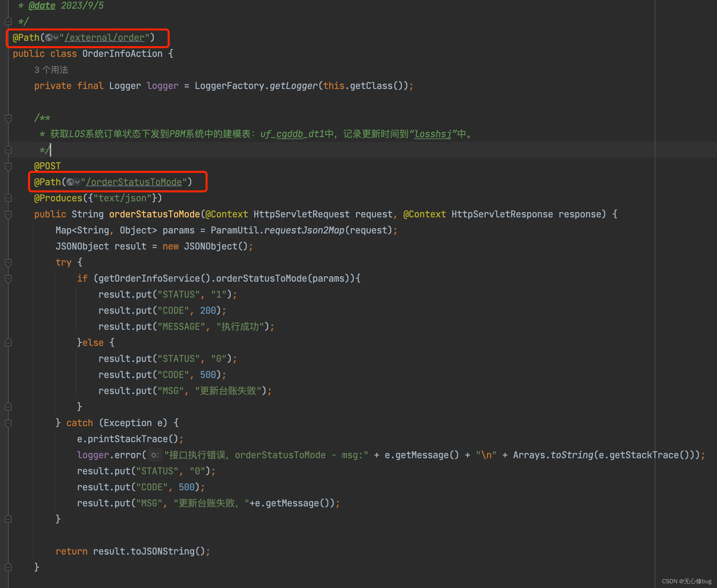Open endpoint dropdown chevron for /external/order
717x588 pixels.
tap(56, 37)
